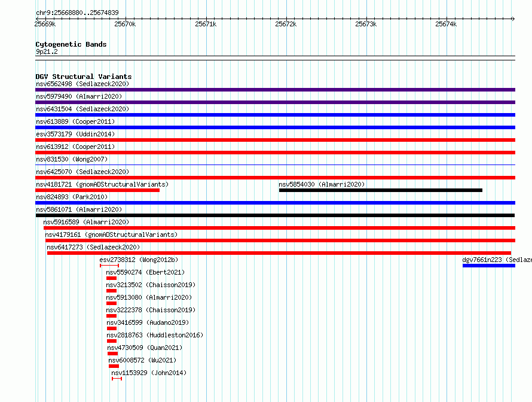The image size is (532, 402).
Task: Open the nsv5979490 (Almarri2020) variant label
Action: (x=79, y=96)
